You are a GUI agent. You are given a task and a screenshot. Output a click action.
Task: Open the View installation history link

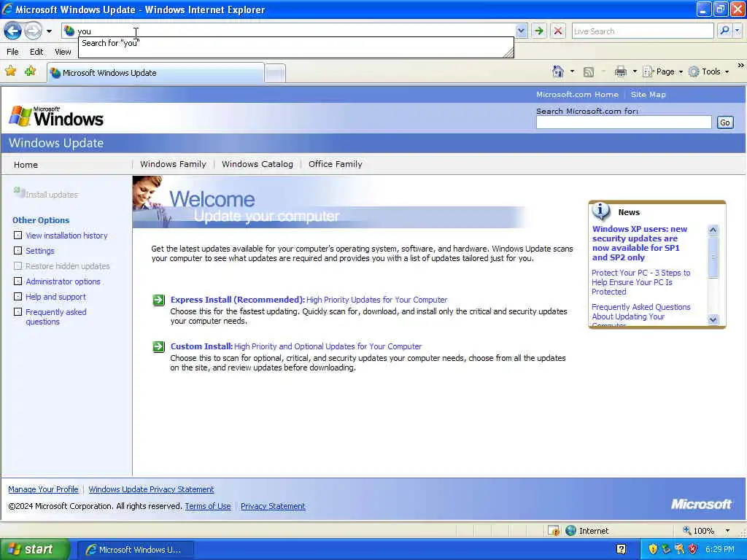[66, 236]
